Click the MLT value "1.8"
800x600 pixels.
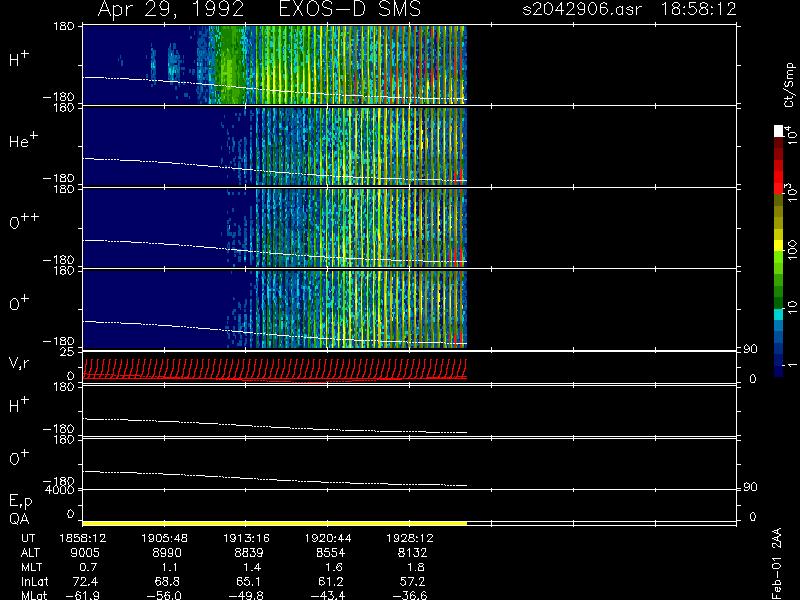415,567
